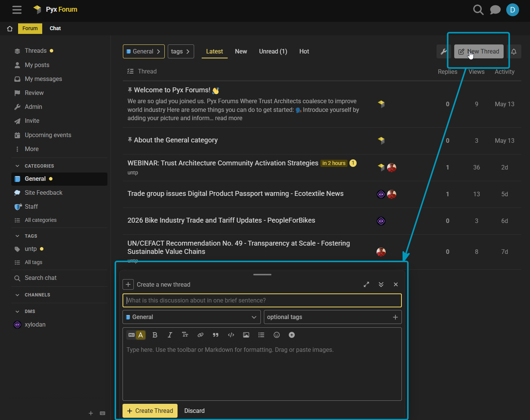Switch to the Forum tab
This screenshot has height=420, width=530.
[x=30, y=29]
